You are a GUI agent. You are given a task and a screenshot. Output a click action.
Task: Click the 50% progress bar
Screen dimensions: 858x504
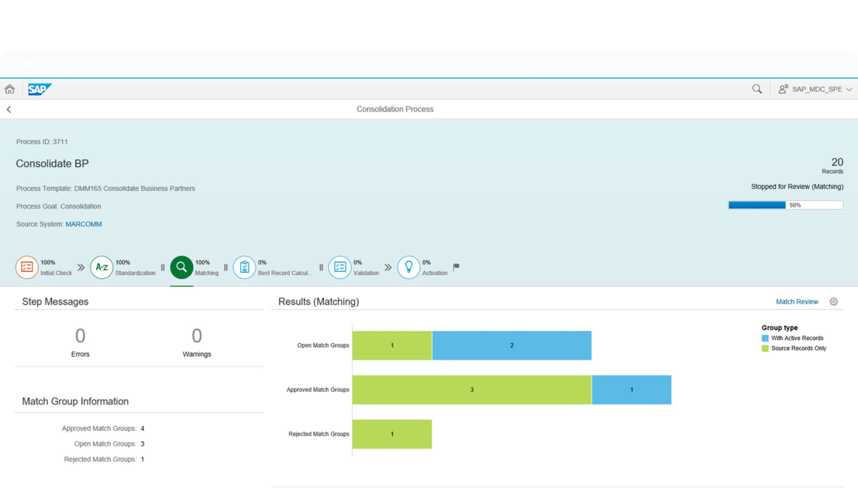pos(786,205)
